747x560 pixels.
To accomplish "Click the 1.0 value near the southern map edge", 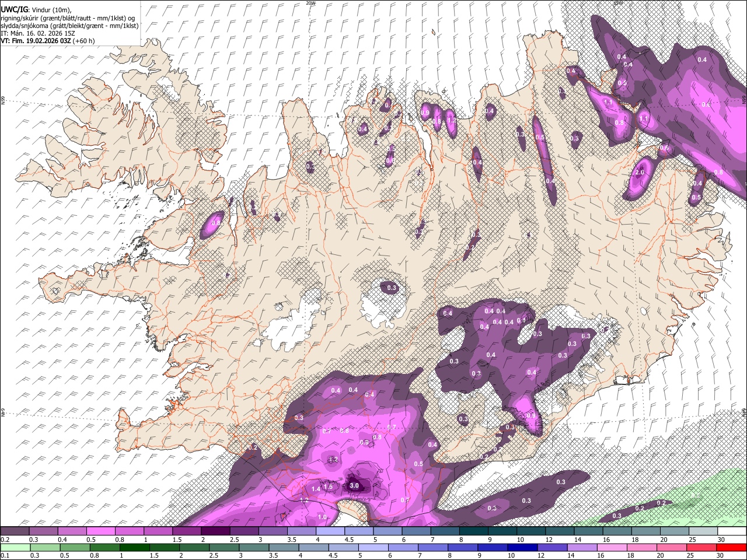I will [x=323, y=517].
